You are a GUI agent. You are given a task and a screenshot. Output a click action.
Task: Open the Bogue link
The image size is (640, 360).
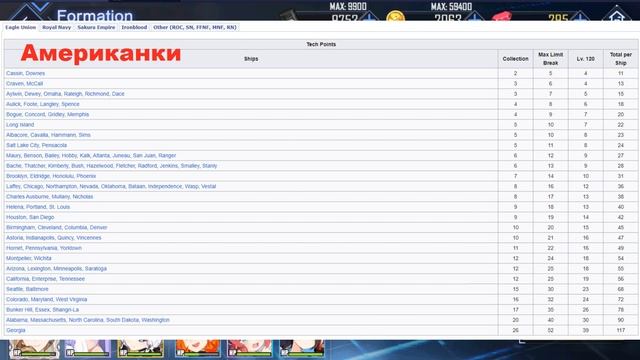(14, 114)
